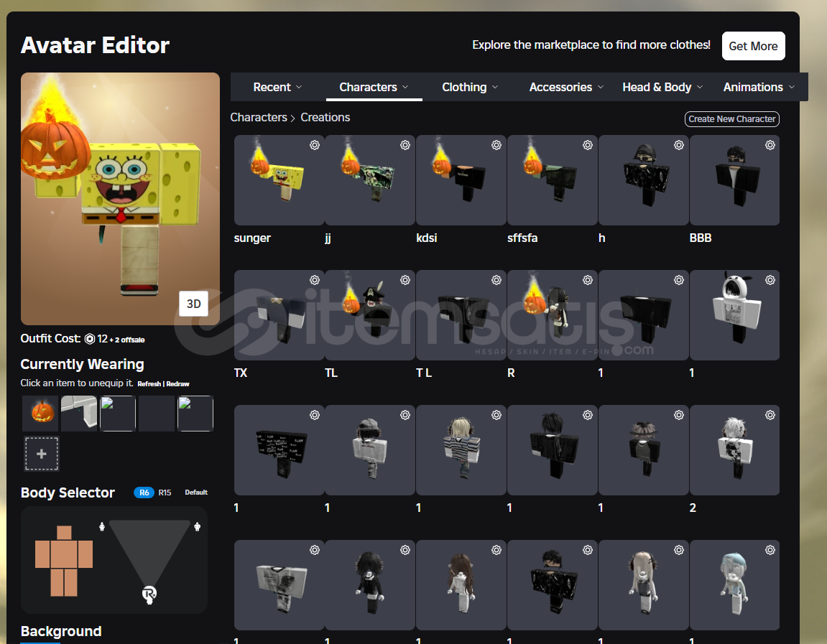
Task: Wear the BBB character thumbnail
Action: pos(735,180)
